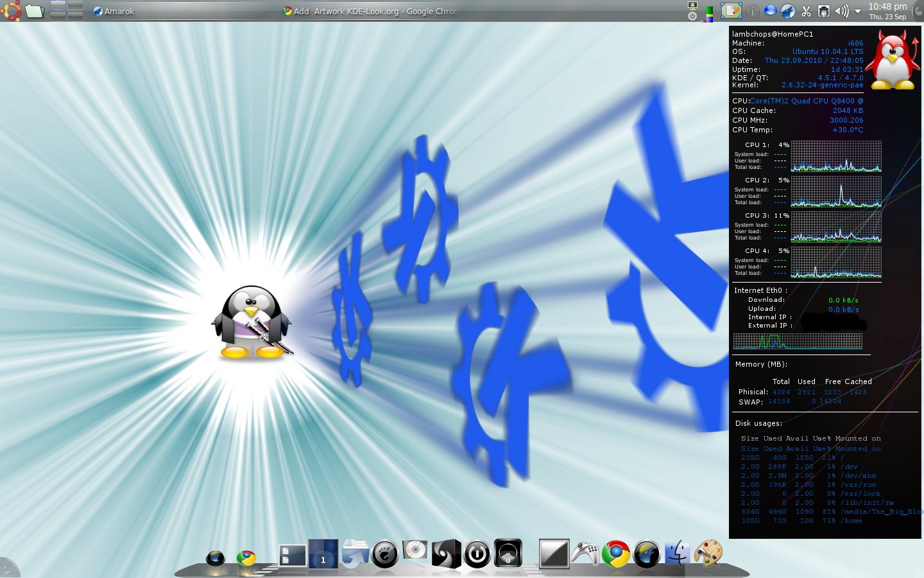
Task: Click the CPU 1 load graph
Action: coord(836,157)
